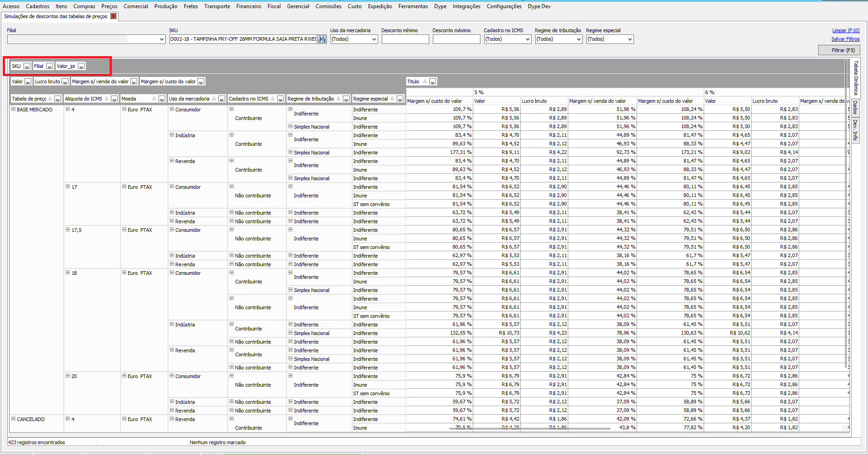Switch to Dados side tab
This screenshot has height=455, width=868.
point(855,107)
